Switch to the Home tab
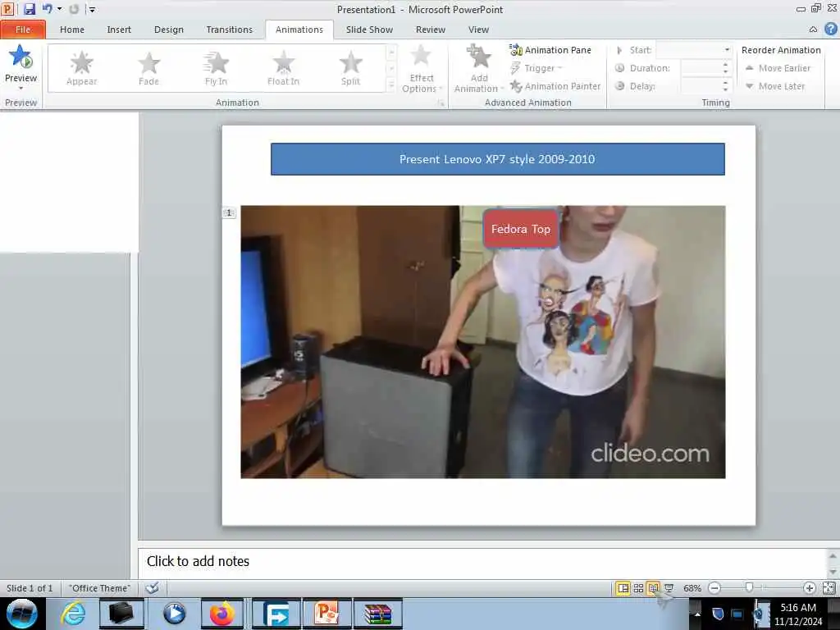The width and height of the screenshot is (840, 630). 72,30
